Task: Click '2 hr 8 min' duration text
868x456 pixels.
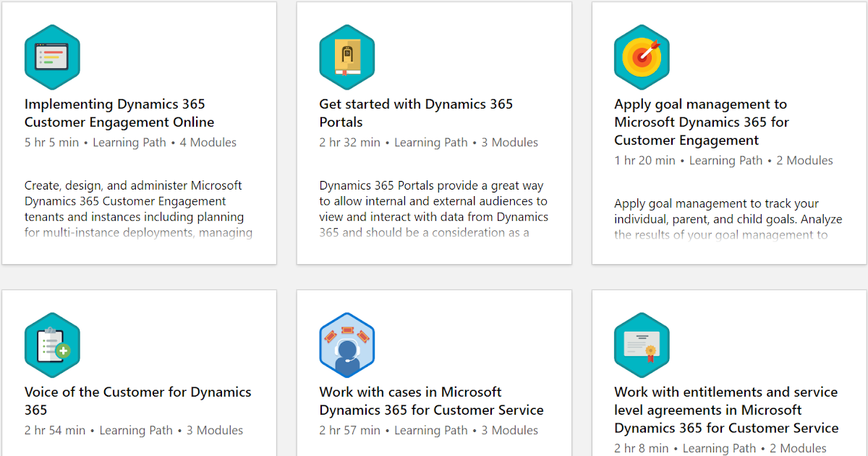Action: (x=642, y=448)
